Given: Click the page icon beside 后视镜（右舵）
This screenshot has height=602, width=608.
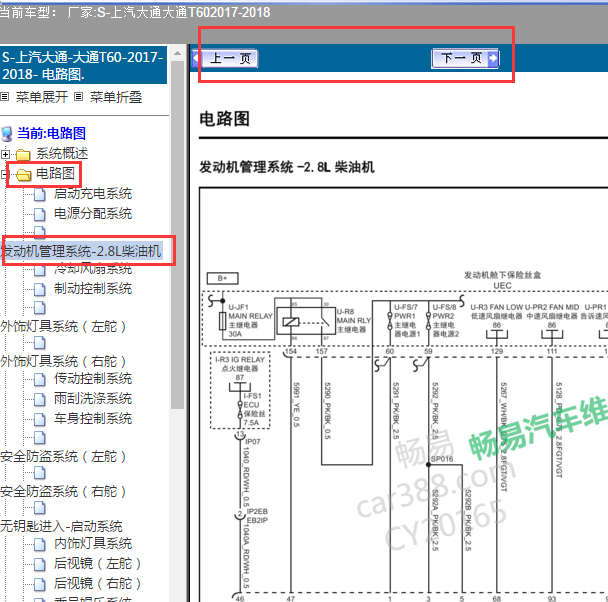Looking at the screenshot, I should click(x=40, y=584).
